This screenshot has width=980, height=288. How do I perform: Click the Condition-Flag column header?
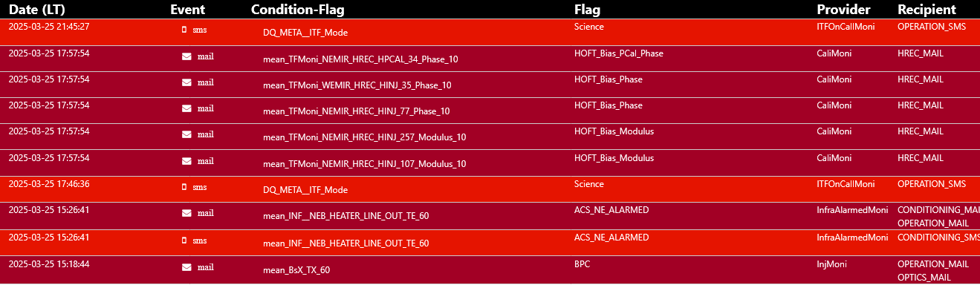298,10
